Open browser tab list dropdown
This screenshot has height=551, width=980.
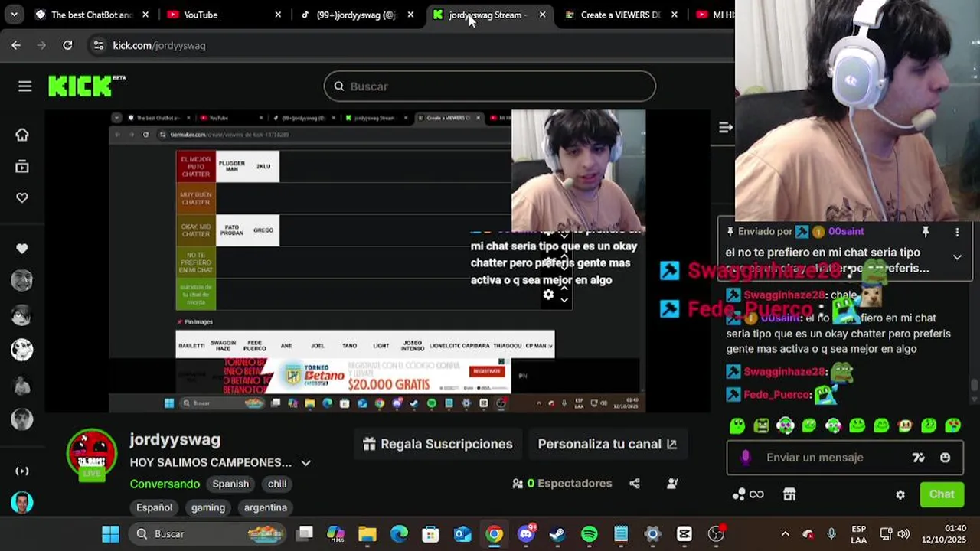click(x=14, y=15)
